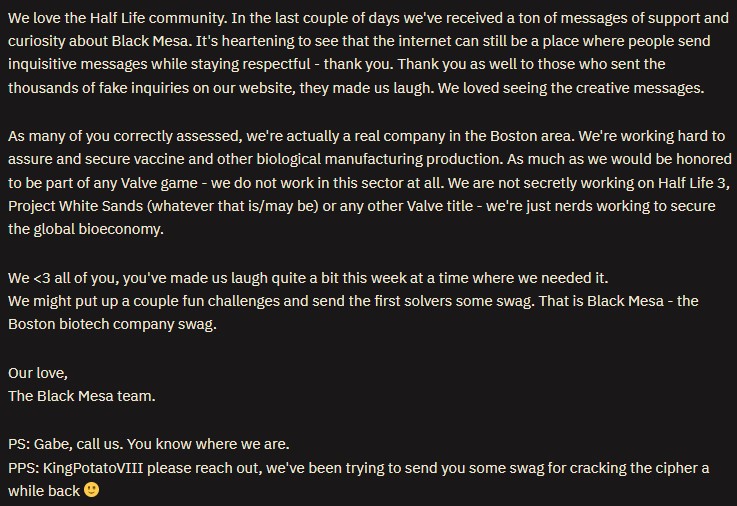Click the '<3' heart text

point(42,278)
